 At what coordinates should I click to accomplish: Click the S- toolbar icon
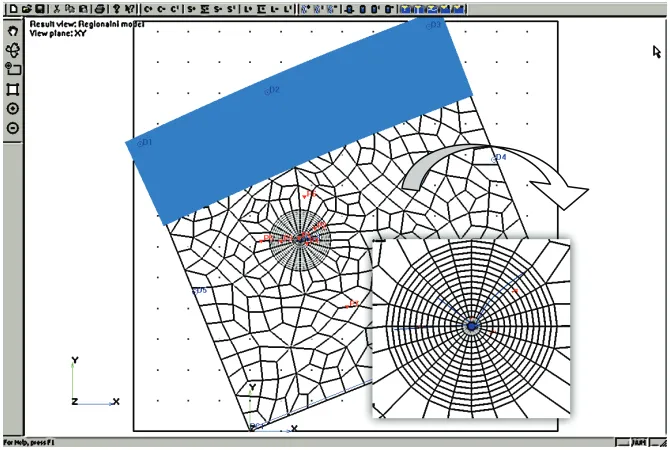tap(218, 9)
